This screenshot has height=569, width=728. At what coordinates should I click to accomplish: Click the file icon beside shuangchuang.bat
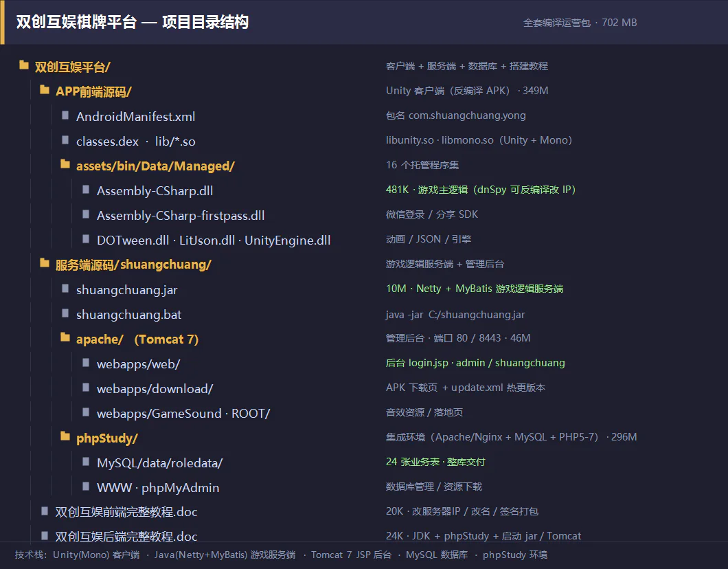pos(65,313)
